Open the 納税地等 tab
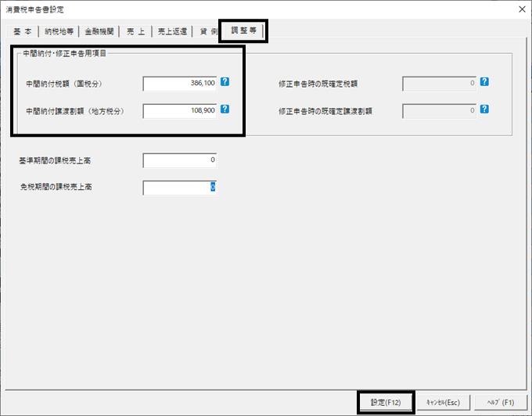This screenshot has height=416, width=532. click(59, 31)
